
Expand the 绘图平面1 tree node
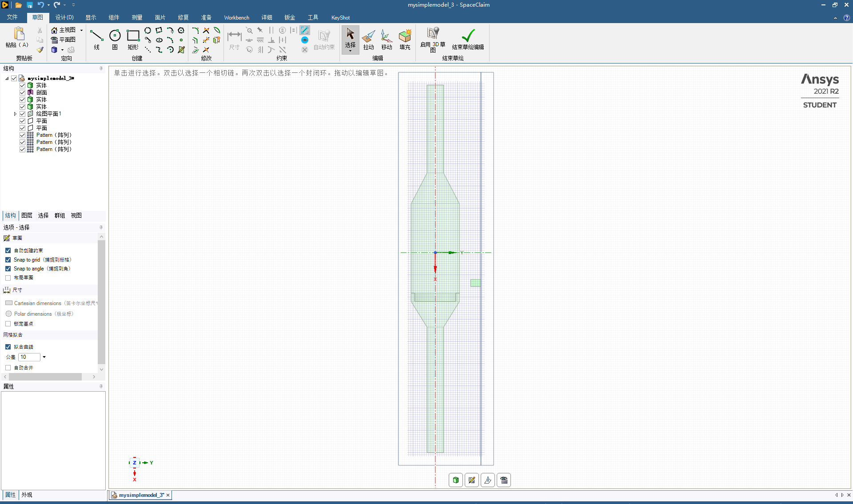pos(15,114)
